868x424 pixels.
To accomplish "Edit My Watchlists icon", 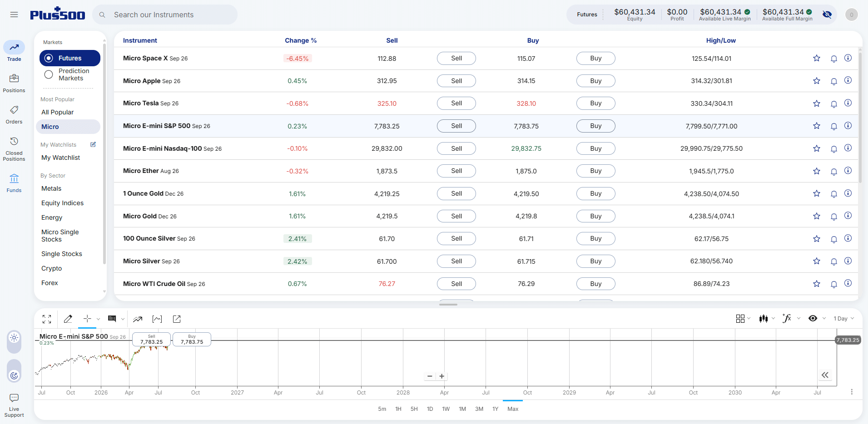I will [x=93, y=144].
